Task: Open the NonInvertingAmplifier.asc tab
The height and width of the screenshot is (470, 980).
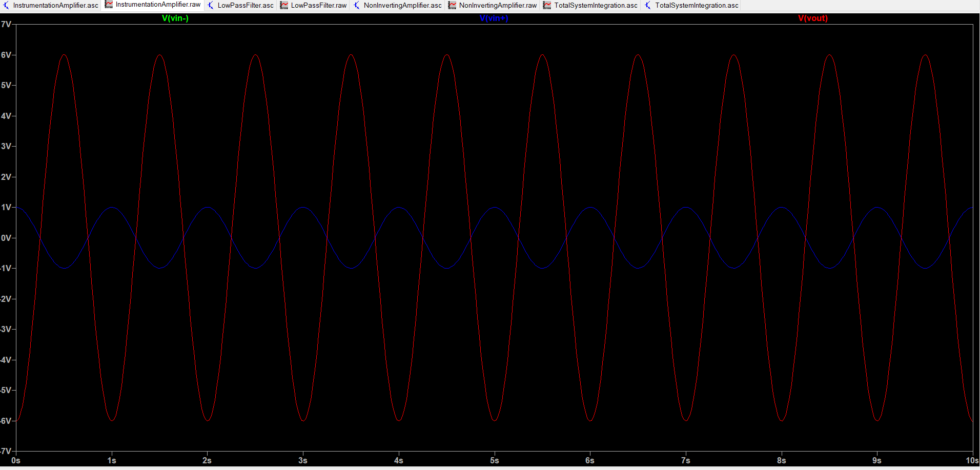Action: click(x=397, y=5)
